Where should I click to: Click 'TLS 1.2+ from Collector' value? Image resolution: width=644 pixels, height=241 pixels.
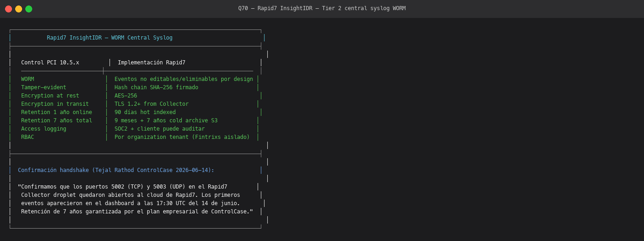(x=151, y=104)
